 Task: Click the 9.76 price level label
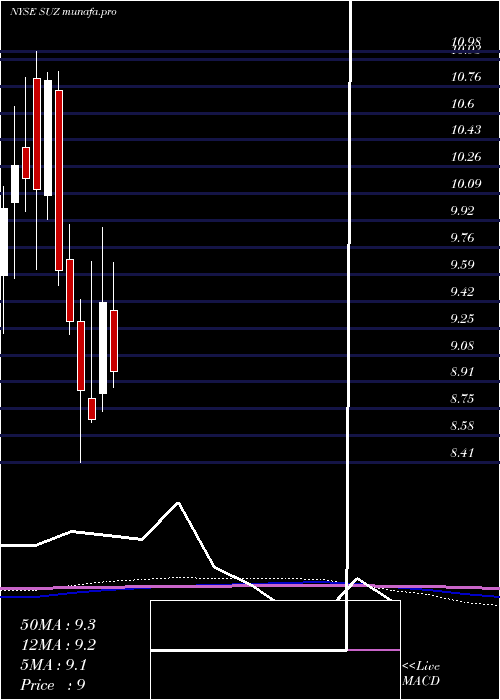462,238
